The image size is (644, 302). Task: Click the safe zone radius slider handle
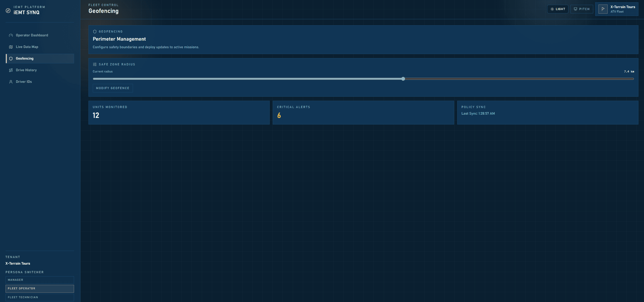point(403,79)
